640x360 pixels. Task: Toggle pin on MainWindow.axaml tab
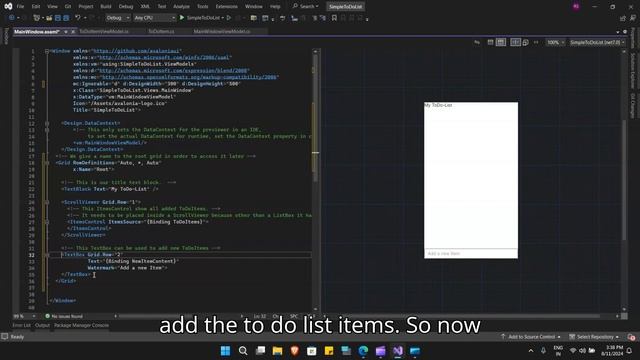[x=66, y=31]
